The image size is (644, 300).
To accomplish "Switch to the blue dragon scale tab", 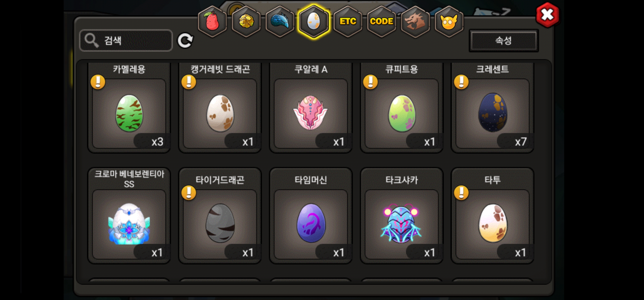I will click(280, 21).
